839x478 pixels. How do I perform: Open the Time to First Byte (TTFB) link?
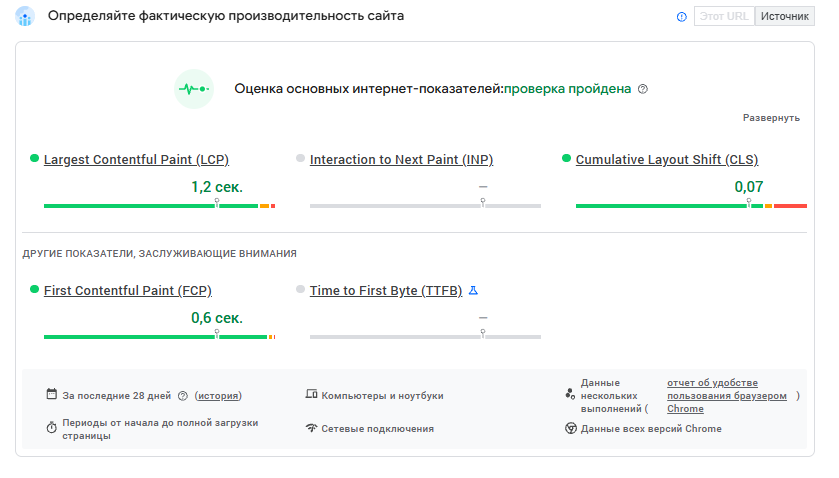[x=386, y=291]
